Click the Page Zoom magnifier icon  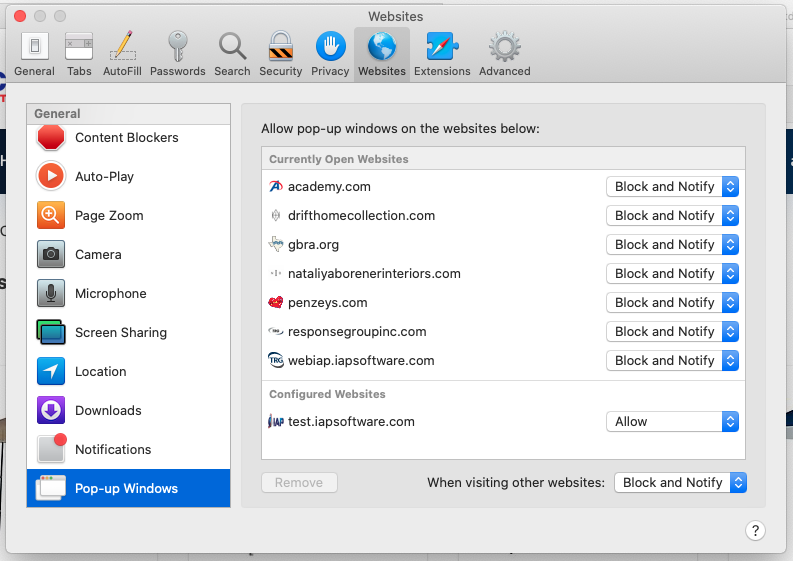51,215
